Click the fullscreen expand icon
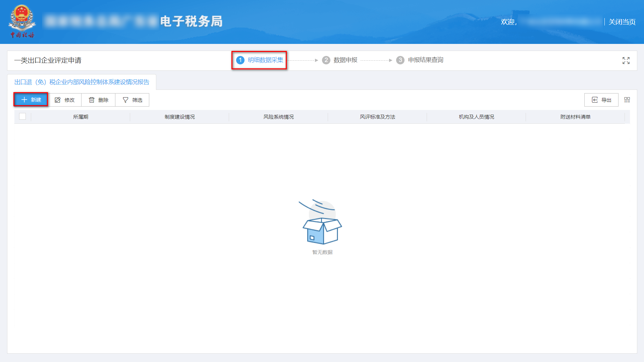The width and height of the screenshot is (644, 362). tap(626, 61)
